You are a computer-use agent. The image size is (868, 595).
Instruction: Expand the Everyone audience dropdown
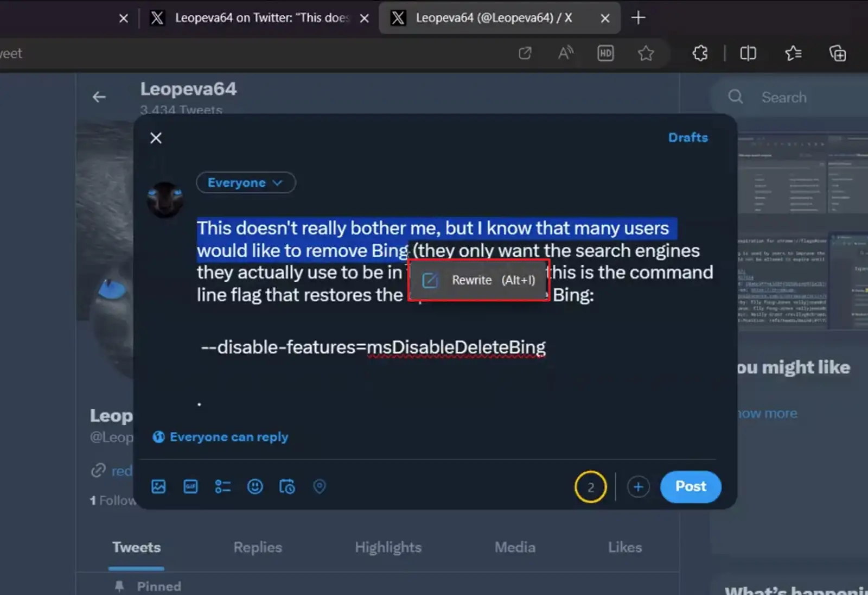point(246,182)
